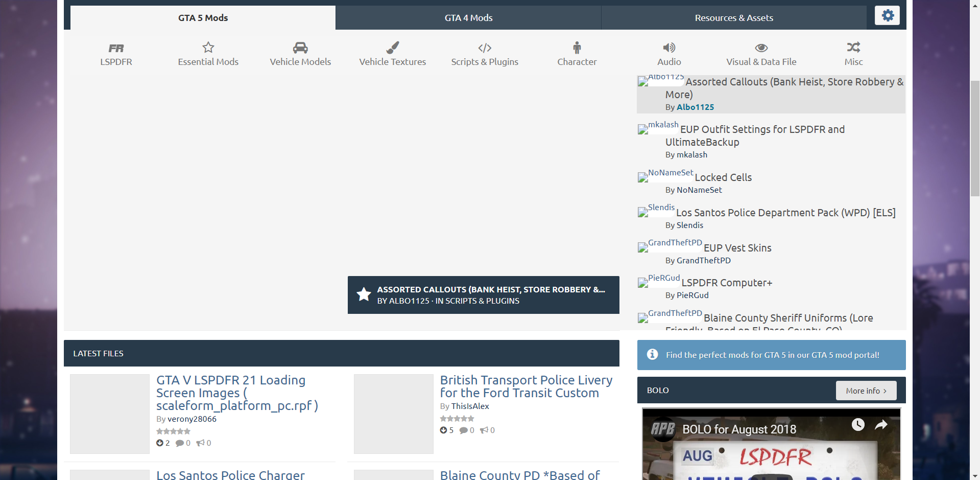Click the scrollbar down arrow
The width and height of the screenshot is (980, 480).
point(975,475)
